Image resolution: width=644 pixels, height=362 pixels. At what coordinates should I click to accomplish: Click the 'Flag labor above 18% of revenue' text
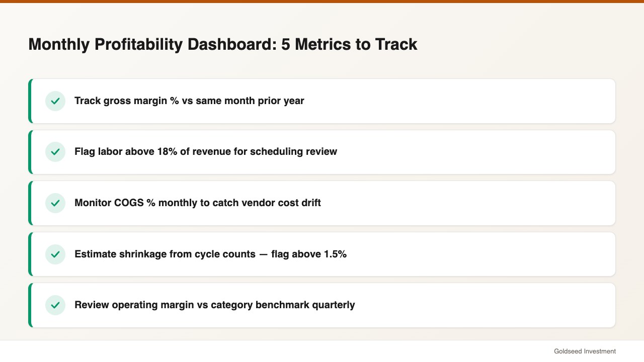[206, 151]
